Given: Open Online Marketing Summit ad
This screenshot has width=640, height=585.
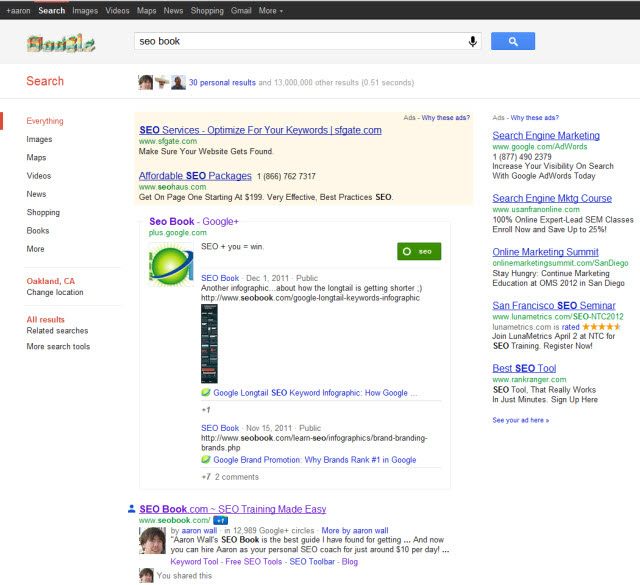Looking at the screenshot, I should coord(545,252).
